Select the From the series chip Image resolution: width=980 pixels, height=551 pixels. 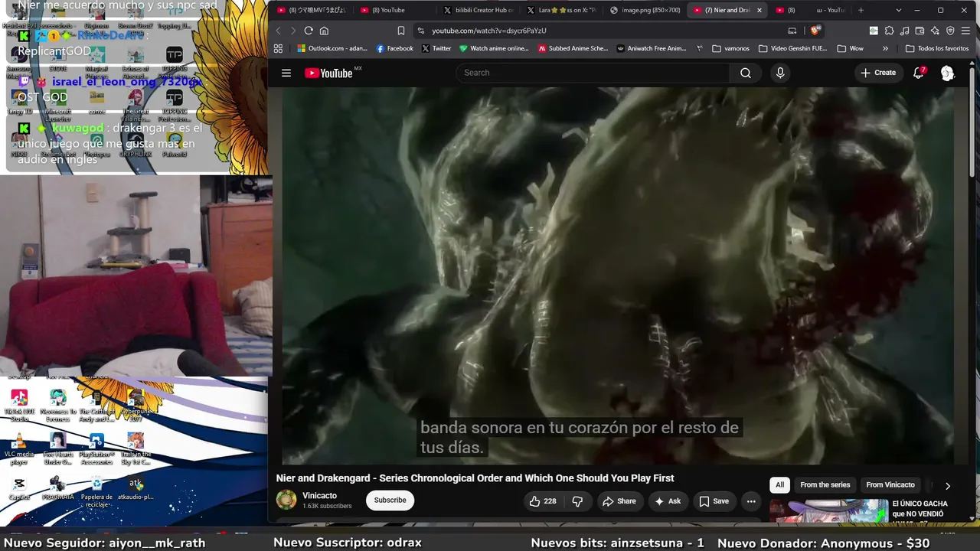(825, 485)
